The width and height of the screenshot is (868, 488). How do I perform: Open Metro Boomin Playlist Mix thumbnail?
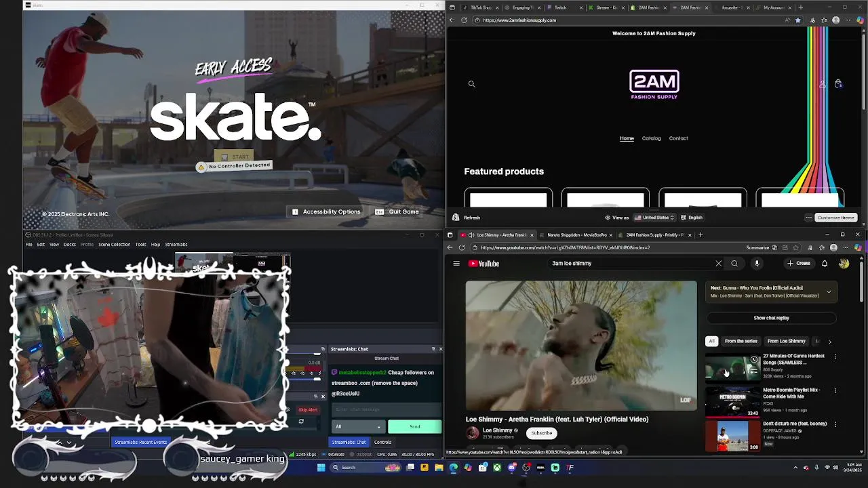[x=732, y=401]
